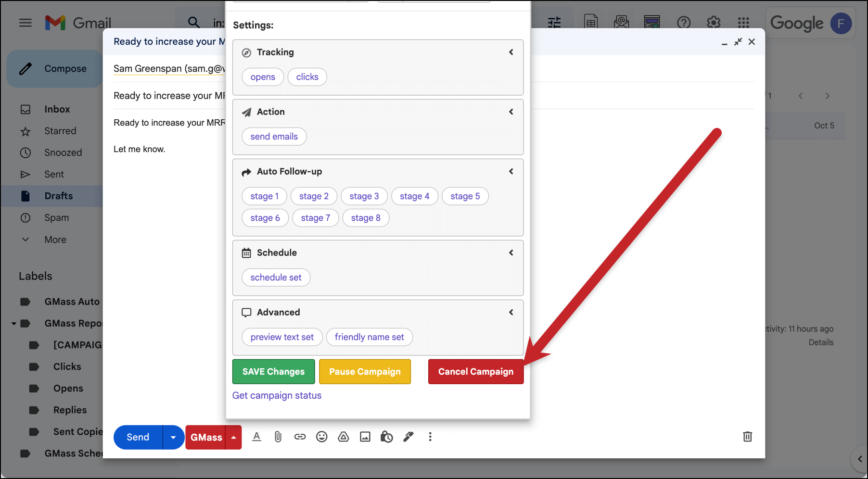This screenshot has height=479, width=868.
Task: Open search filter options icon
Action: point(554,23)
